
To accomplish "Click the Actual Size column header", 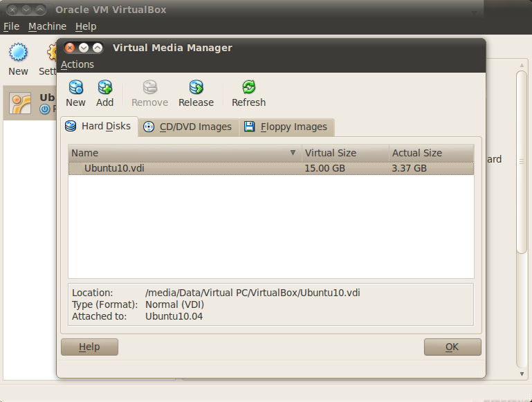I will click(x=431, y=153).
